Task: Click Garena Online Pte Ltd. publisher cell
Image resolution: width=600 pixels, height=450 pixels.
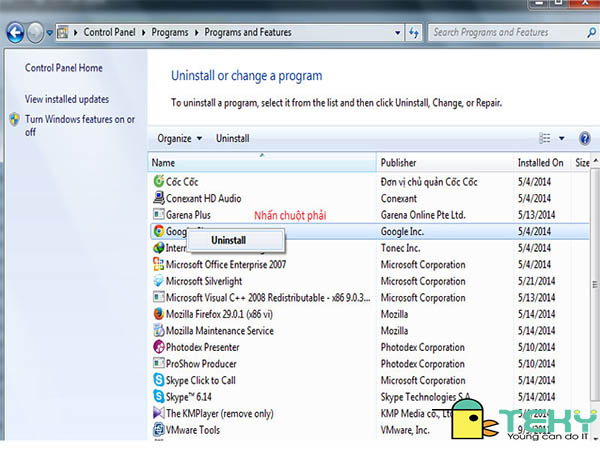Action: 423,215
